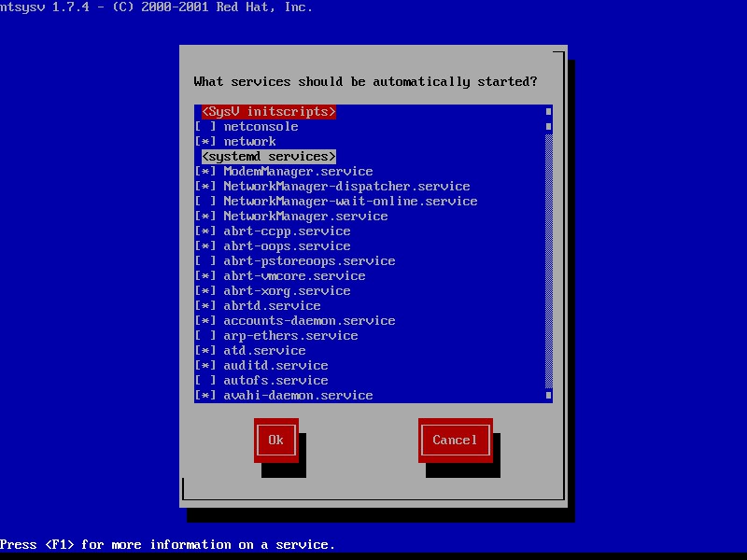This screenshot has height=560, width=747.
Task: Enable arp-ethers.service checkbox
Action: click(x=205, y=336)
